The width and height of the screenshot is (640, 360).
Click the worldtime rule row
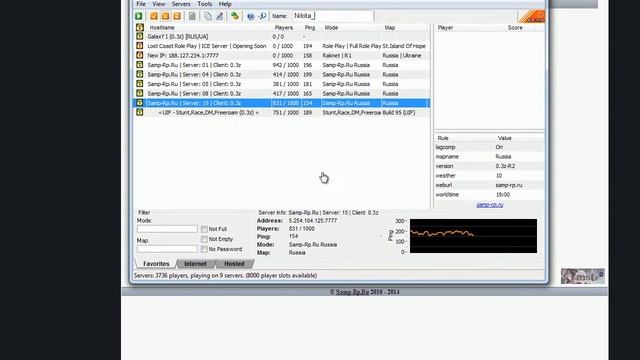coord(489,194)
